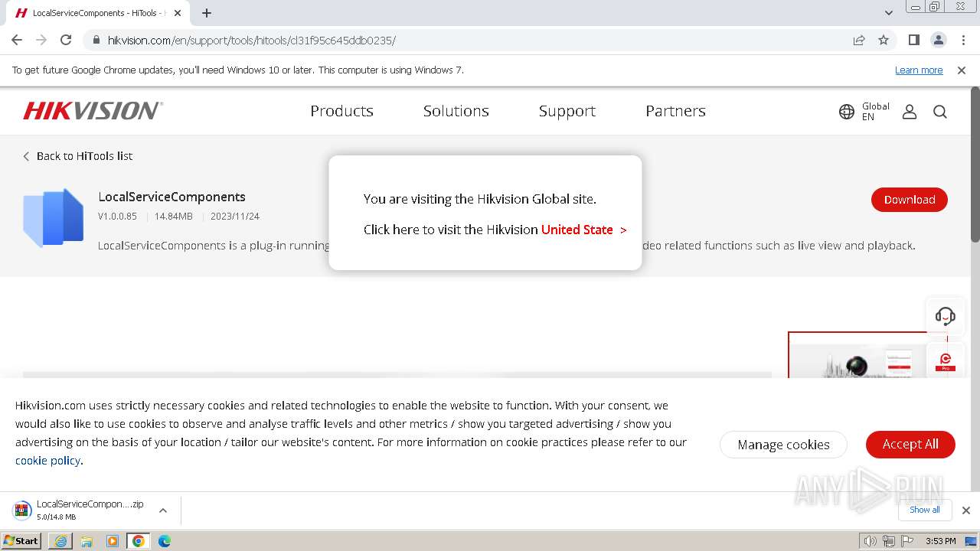The width and height of the screenshot is (980, 551).
Task: Launch Microsoft Edge from the taskbar
Action: [x=165, y=541]
